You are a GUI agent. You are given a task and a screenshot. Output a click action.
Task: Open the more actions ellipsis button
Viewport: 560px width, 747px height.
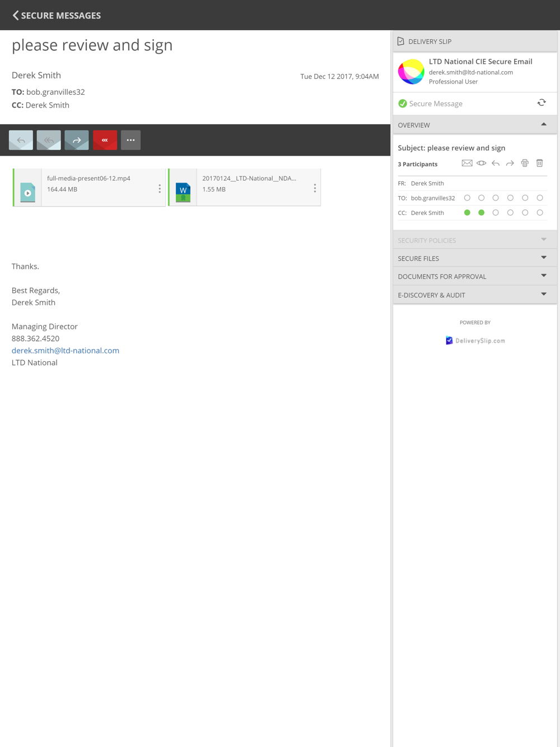(130, 140)
